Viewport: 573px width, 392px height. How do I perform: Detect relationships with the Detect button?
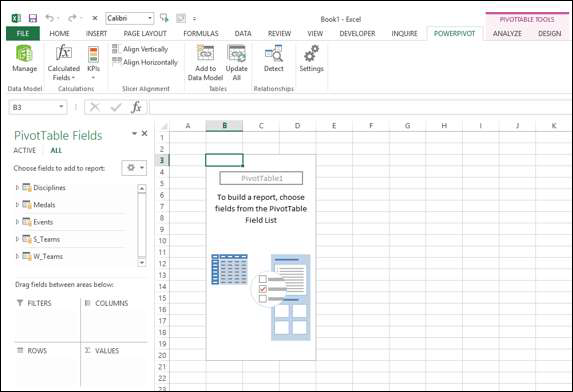(274, 58)
